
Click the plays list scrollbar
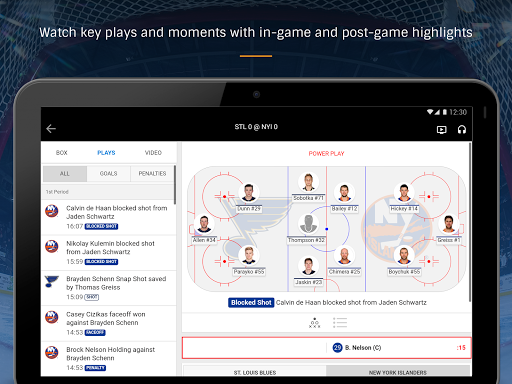coord(175,185)
